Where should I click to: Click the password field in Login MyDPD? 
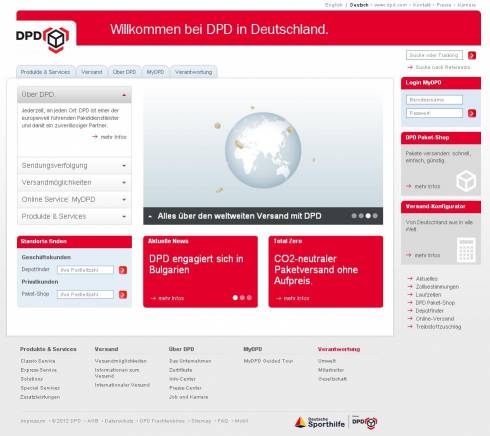tap(434, 113)
